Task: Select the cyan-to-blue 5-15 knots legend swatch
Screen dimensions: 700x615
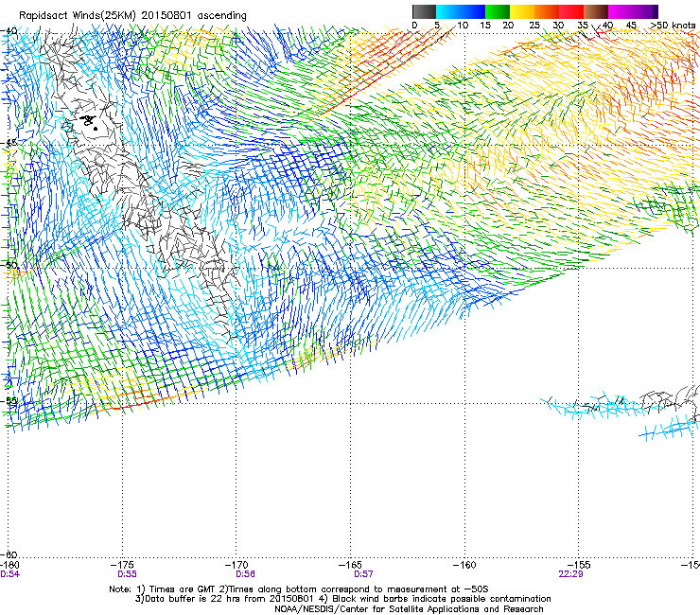Action: tap(461, 11)
